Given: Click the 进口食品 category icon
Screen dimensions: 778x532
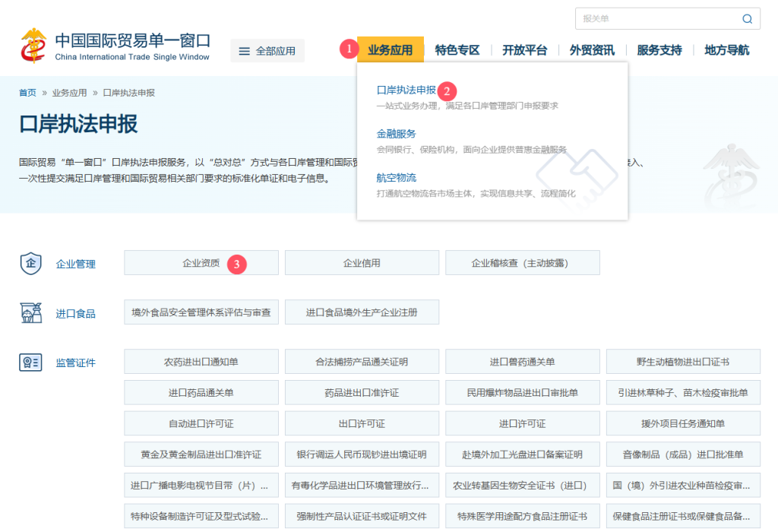Looking at the screenshot, I should pyautogui.click(x=30, y=313).
